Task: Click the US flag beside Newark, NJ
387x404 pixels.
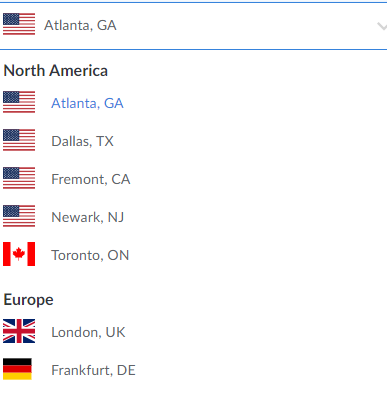Action: tap(19, 216)
